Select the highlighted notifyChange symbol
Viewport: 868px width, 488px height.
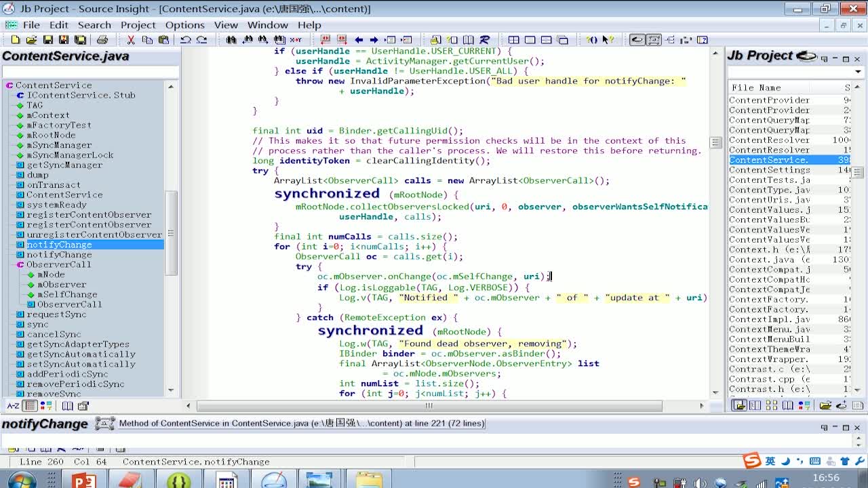pyautogui.click(x=59, y=245)
